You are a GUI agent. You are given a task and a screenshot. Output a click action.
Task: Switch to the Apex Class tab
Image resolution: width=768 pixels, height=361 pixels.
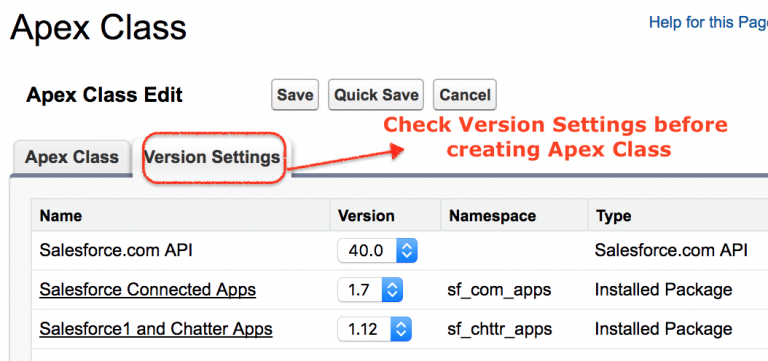tap(72, 157)
